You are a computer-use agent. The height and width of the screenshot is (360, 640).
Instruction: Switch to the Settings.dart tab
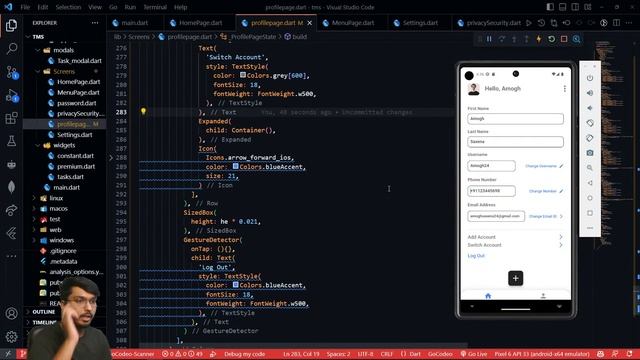pos(420,23)
